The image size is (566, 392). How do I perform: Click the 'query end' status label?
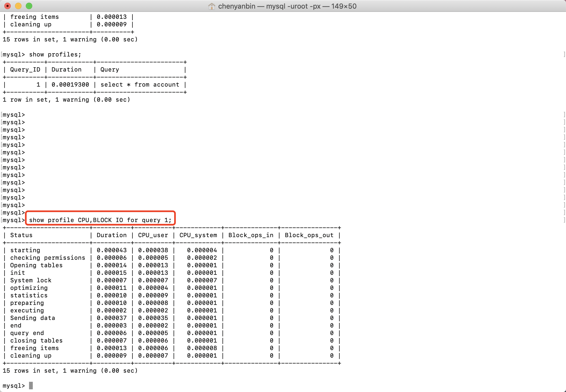point(27,333)
